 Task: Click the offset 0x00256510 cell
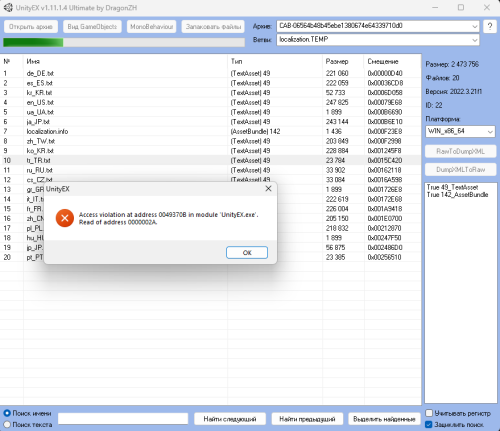click(x=384, y=257)
